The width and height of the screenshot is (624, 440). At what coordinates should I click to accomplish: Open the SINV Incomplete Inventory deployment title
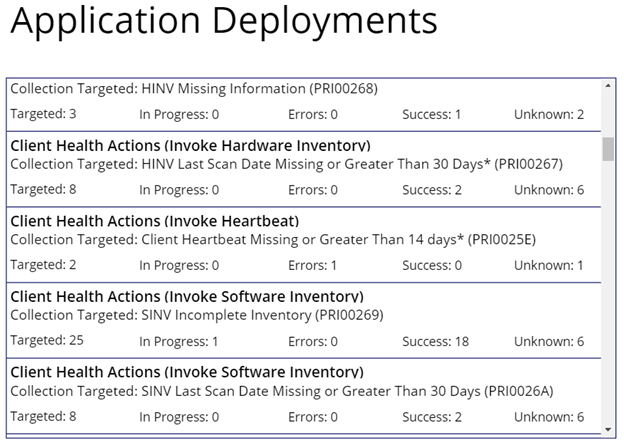click(187, 297)
